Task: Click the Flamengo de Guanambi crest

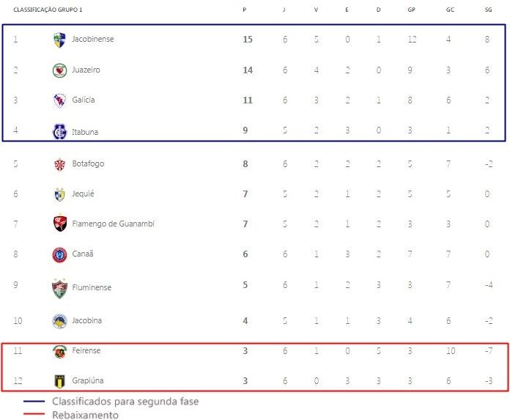Action: [x=60, y=224]
